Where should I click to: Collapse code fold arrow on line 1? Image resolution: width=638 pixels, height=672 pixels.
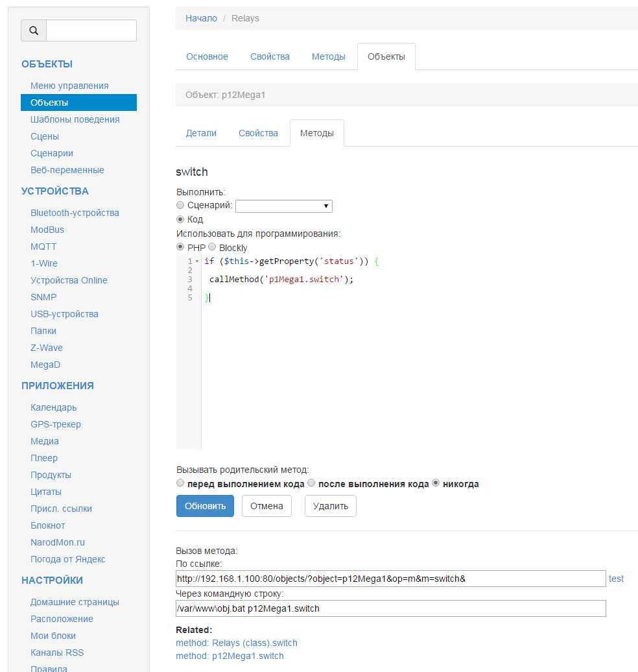tap(197, 261)
